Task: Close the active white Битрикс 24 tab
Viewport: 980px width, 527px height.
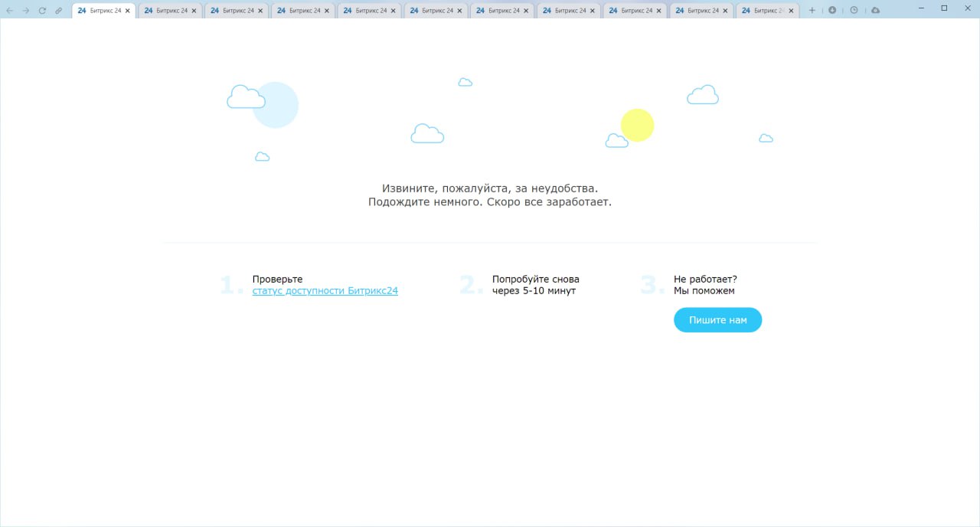Action: pos(128,11)
